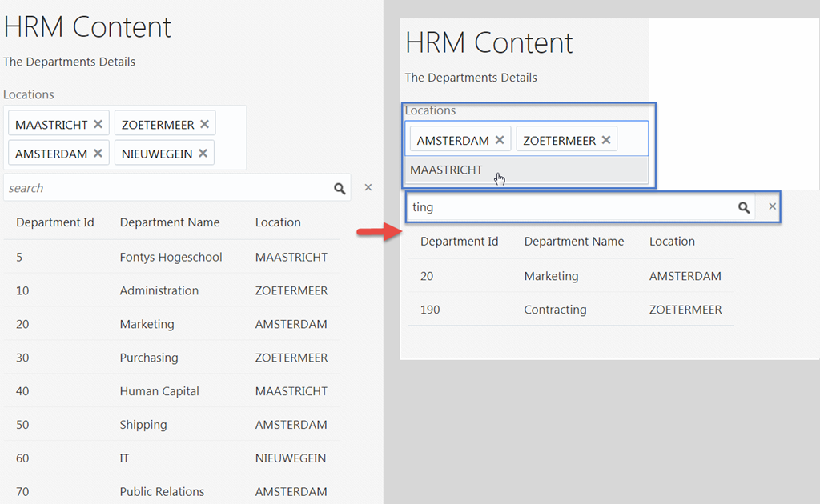Remove NIEUWEGEIN tag from Locations
The height and width of the screenshot is (504, 820).
[203, 153]
